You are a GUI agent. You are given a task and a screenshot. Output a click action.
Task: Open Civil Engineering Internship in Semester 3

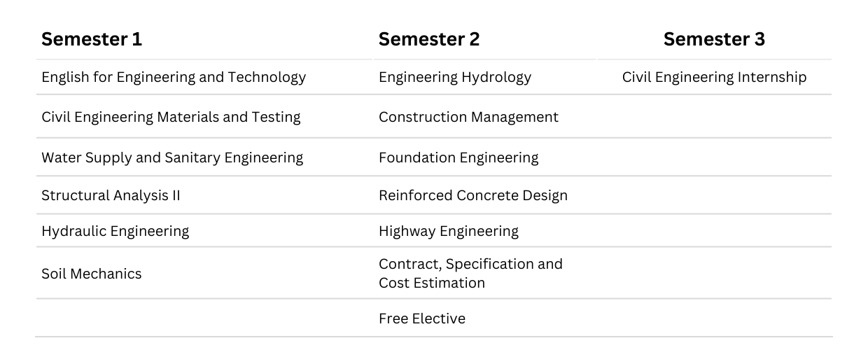tap(714, 78)
